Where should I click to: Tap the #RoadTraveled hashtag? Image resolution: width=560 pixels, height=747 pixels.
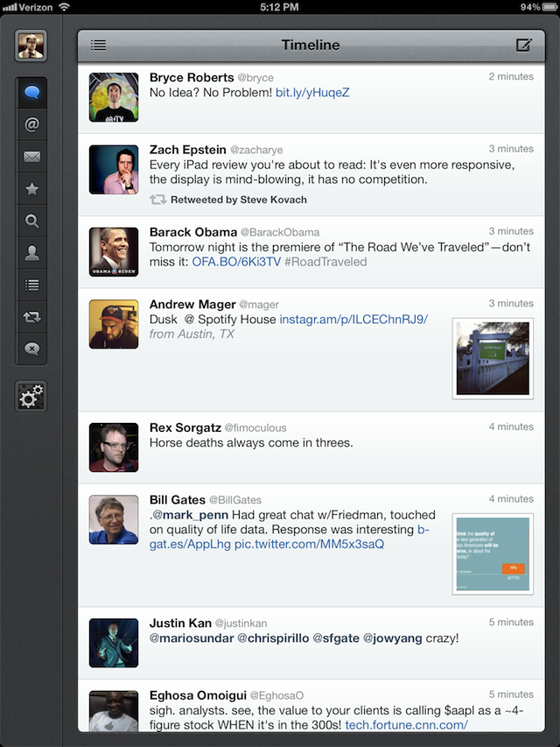click(325, 262)
